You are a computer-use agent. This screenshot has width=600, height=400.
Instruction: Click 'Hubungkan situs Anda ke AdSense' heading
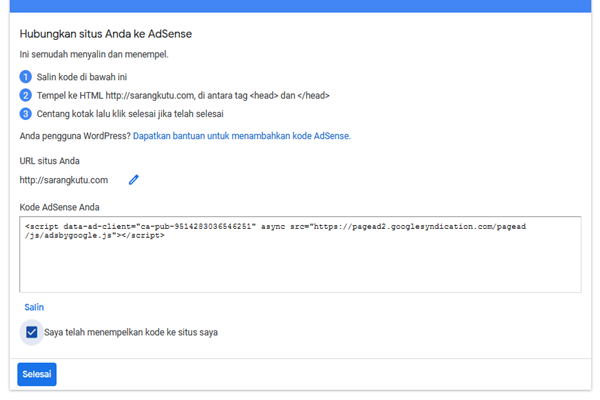[106, 34]
